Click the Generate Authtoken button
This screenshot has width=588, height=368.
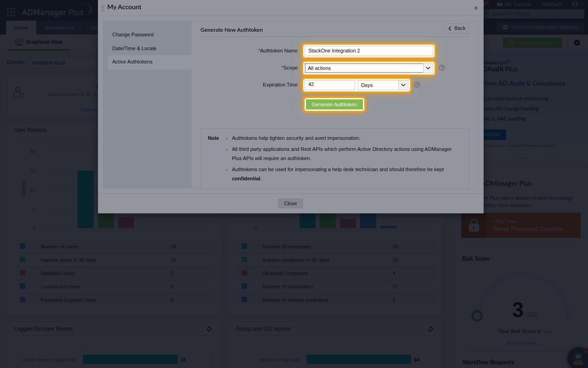tap(334, 104)
